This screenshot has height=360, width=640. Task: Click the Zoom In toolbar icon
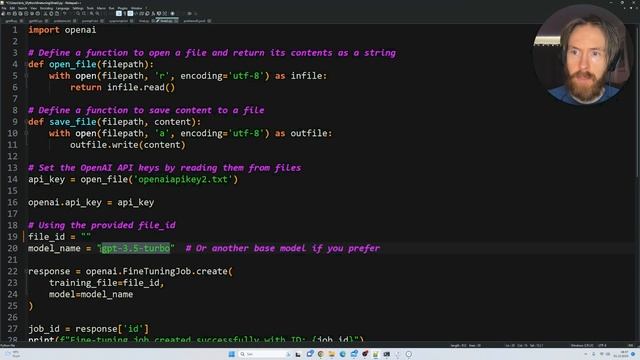[92, 13]
